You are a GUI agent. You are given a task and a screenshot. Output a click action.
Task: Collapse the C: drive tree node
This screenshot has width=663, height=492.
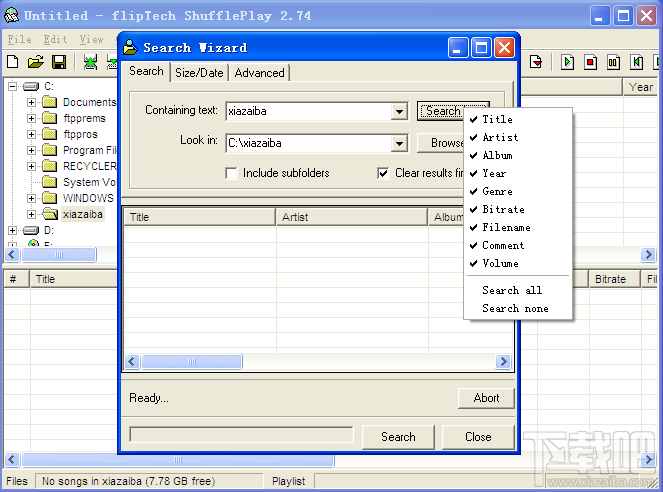point(12,86)
